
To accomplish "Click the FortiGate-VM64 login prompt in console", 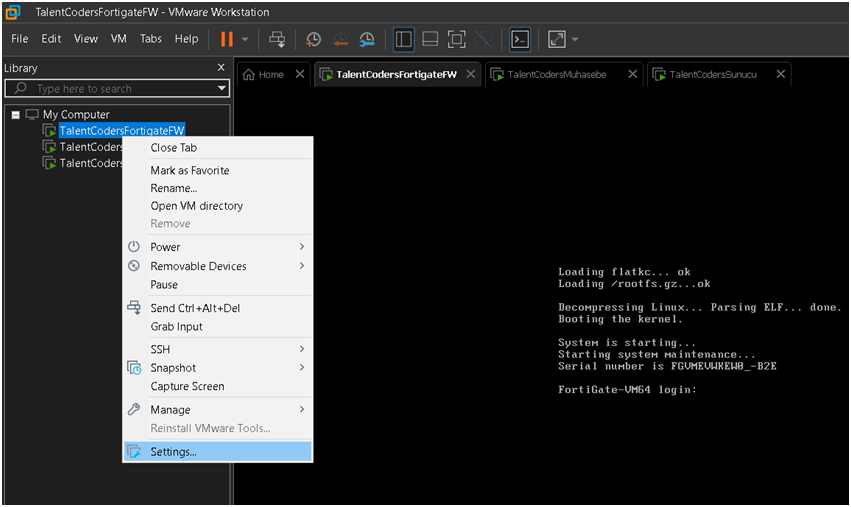I will point(627,390).
